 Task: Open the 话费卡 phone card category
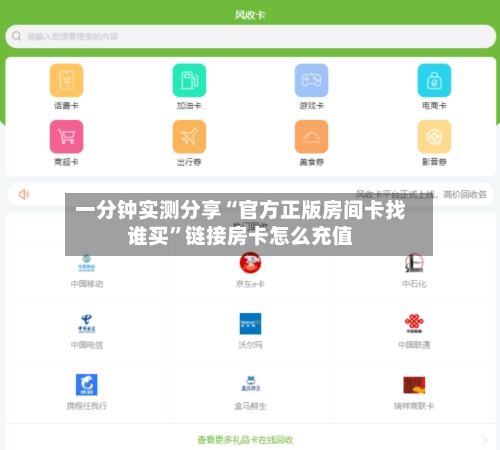coord(66,80)
